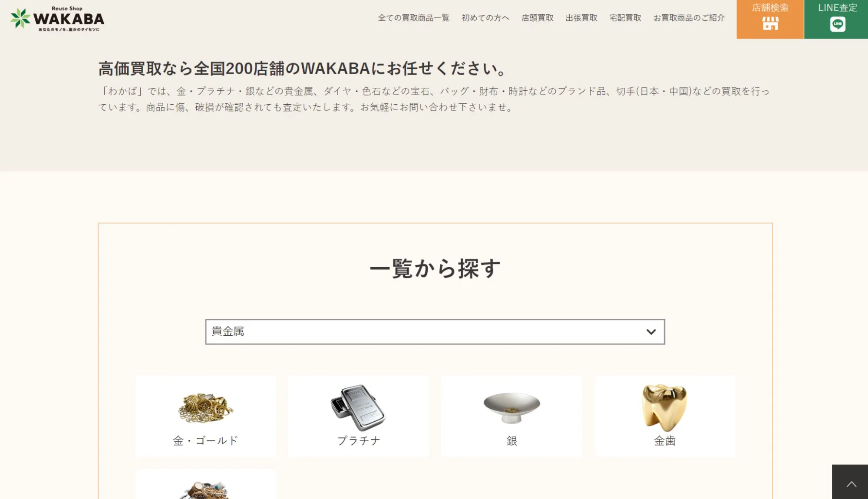Open お買取商品のご紹介 menu item
The width and height of the screenshot is (868, 499).
689,18
